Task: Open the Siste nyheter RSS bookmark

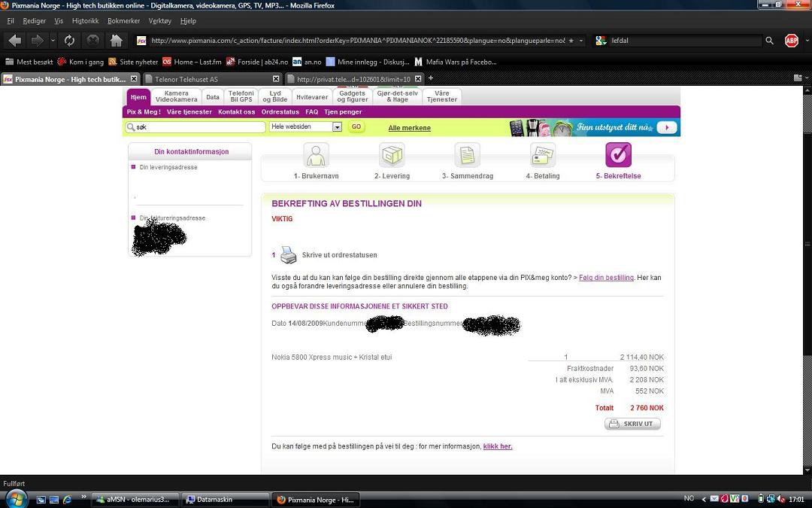Action: pyautogui.click(x=133, y=62)
